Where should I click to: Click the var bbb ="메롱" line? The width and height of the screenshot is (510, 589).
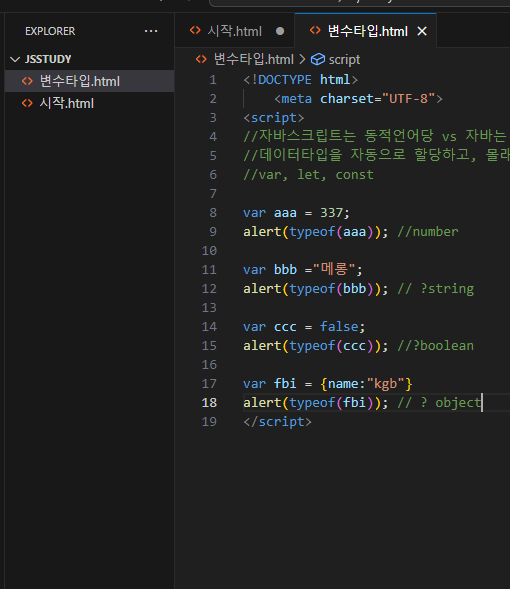pos(303,270)
